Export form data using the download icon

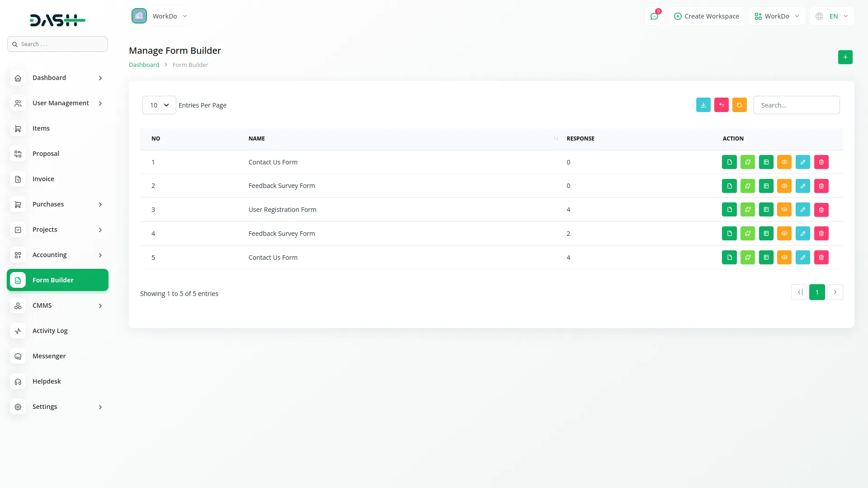(703, 105)
